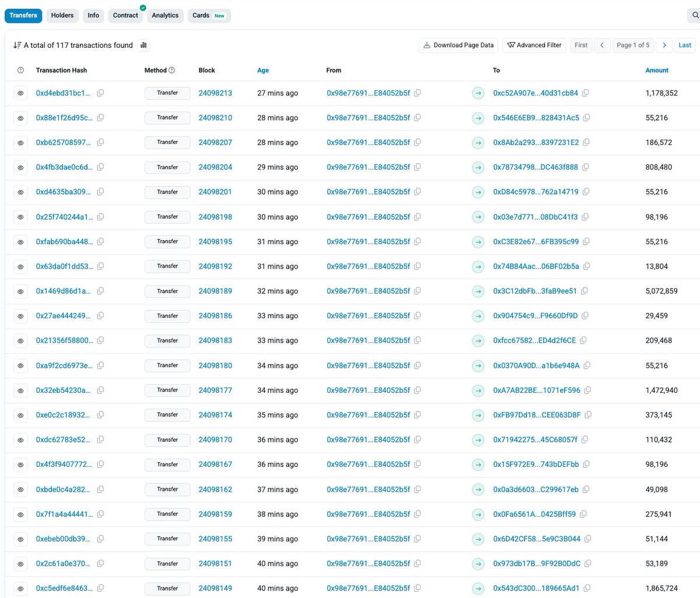Open recipient address 0x0Fa6561A...0425Bff59
The height and width of the screenshot is (598, 700).
[x=534, y=514]
